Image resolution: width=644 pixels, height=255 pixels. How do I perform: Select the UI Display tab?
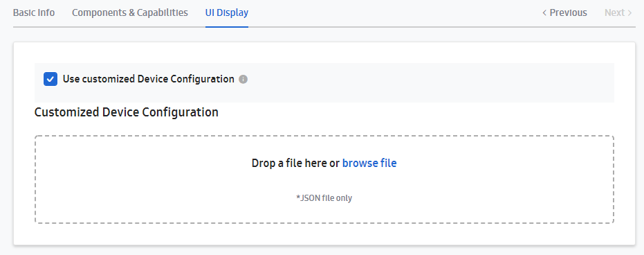click(x=227, y=12)
